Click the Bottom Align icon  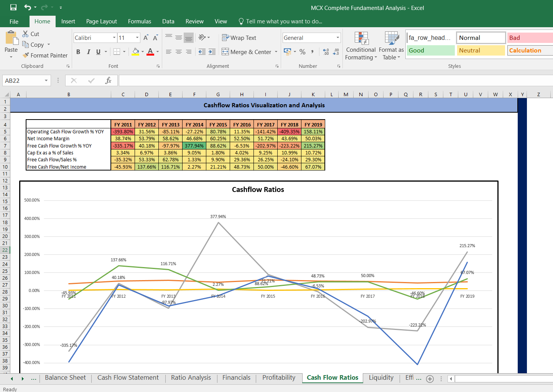[x=189, y=38]
